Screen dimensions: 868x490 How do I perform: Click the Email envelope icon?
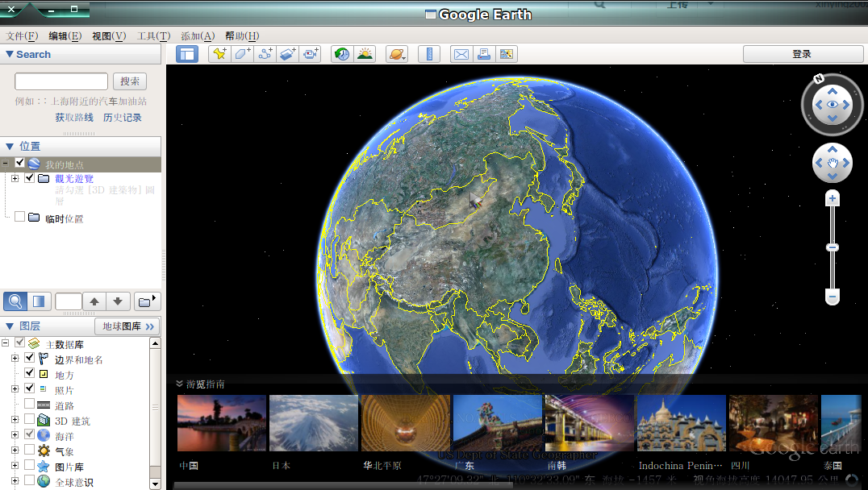click(461, 54)
